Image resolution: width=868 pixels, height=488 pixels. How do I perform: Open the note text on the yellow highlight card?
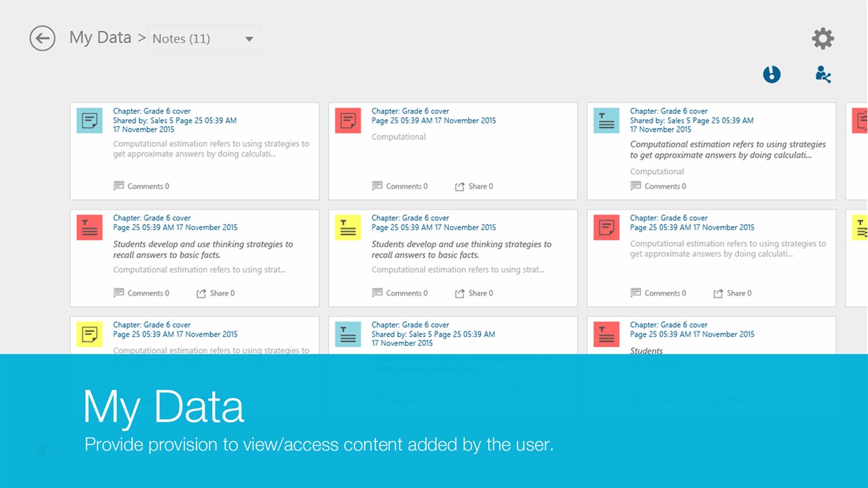click(461, 249)
